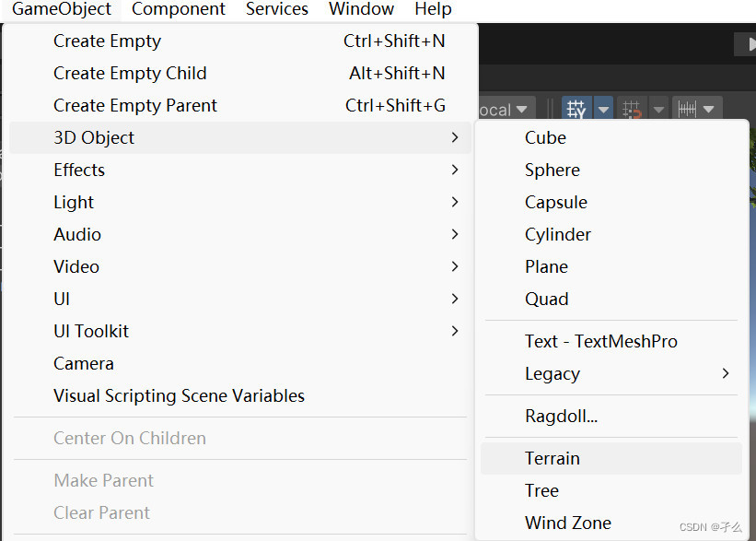Viewport: 756px width, 541px height.
Task: Choose Create Empty Parent
Action: coord(240,106)
